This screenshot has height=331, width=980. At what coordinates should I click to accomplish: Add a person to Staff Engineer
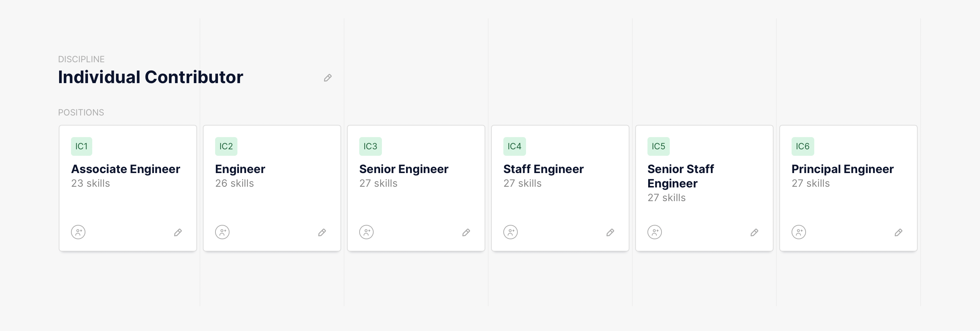(x=511, y=232)
